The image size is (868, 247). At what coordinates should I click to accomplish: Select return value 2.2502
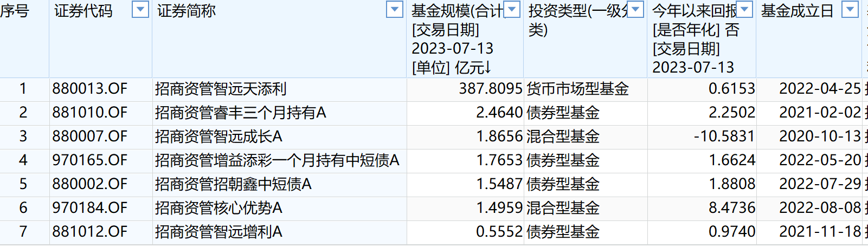click(732, 113)
